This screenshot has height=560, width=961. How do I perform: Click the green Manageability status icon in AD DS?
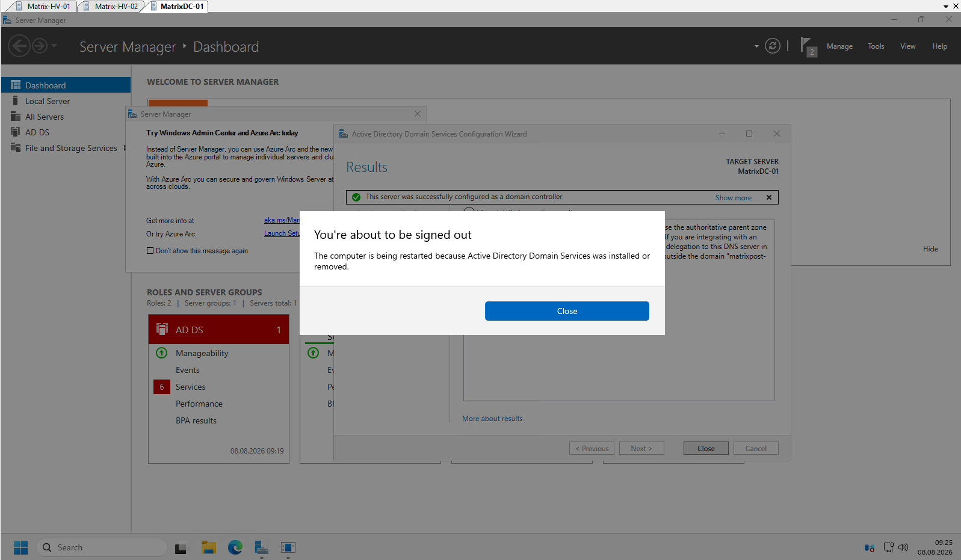point(161,353)
